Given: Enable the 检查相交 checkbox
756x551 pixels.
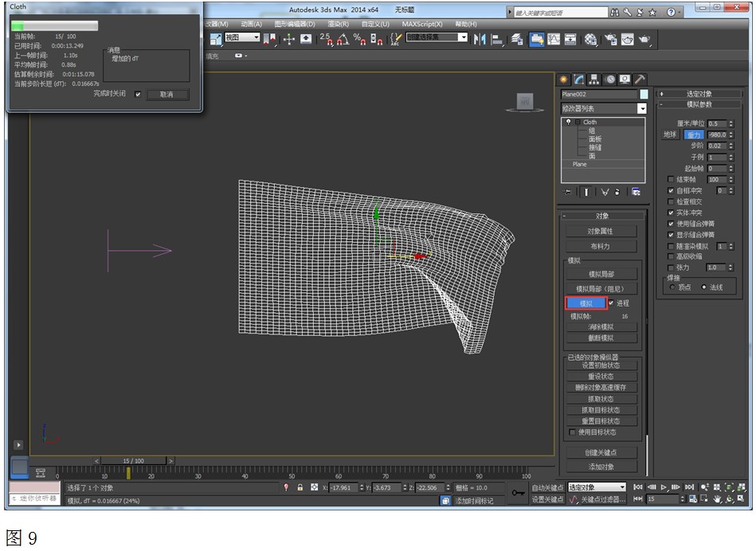Looking at the screenshot, I should pyautogui.click(x=670, y=201).
